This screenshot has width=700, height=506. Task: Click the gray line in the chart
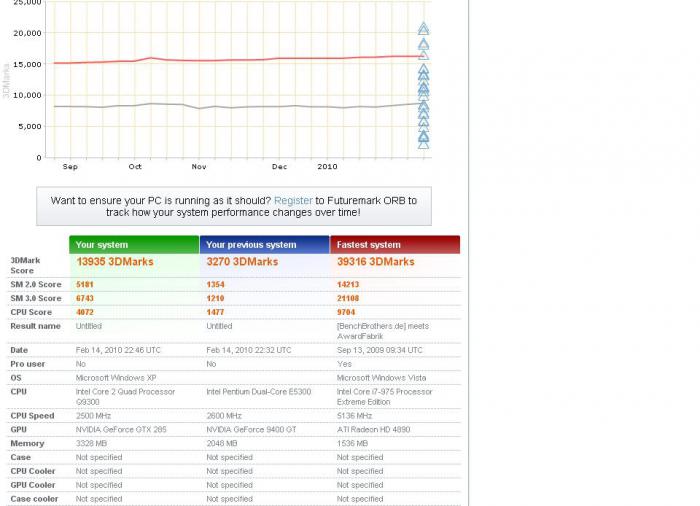(250, 107)
